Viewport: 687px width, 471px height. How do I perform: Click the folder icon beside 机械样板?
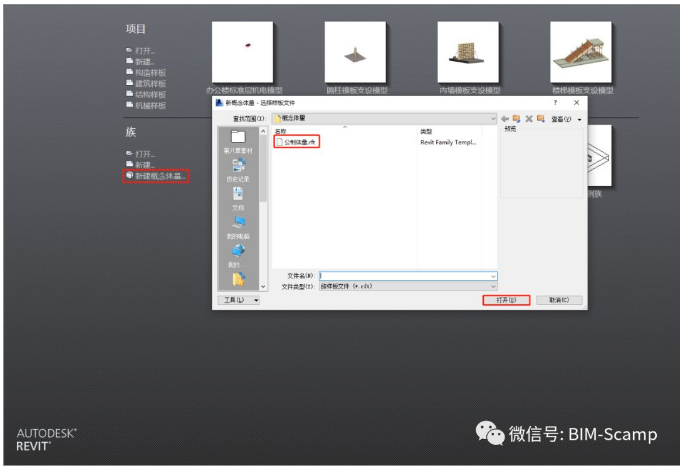pos(129,105)
